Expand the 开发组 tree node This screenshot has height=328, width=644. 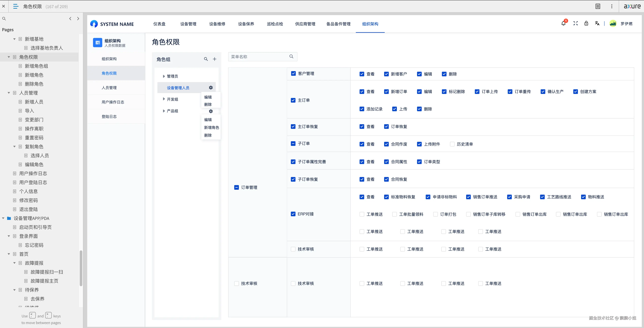(164, 99)
